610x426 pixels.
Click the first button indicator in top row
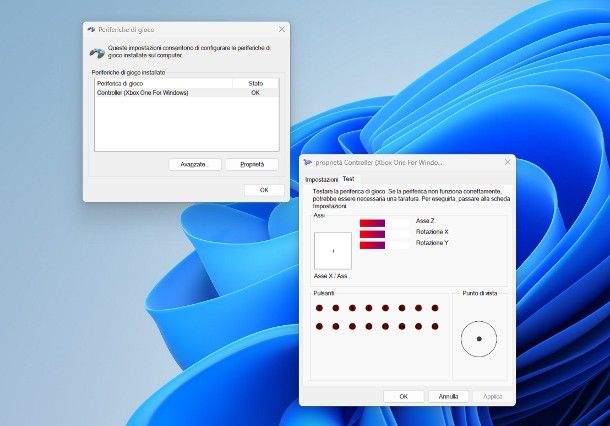point(320,308)
